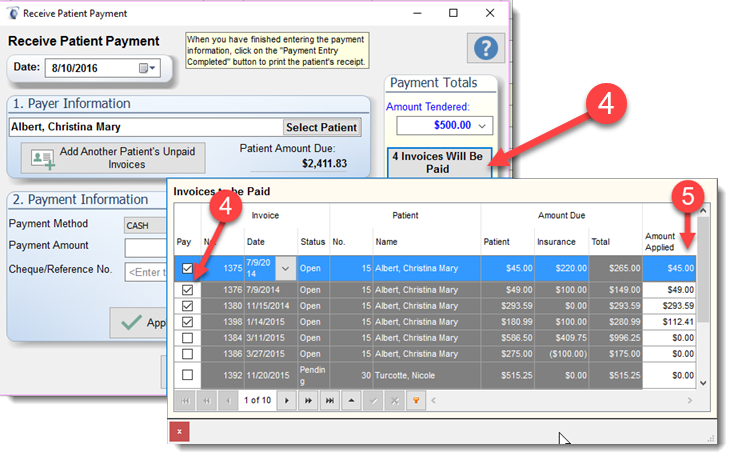Click the Turcotte, Nicole name cell
Image resolution: width=733 pixels, height=459 pixels.
pos(427,375)
